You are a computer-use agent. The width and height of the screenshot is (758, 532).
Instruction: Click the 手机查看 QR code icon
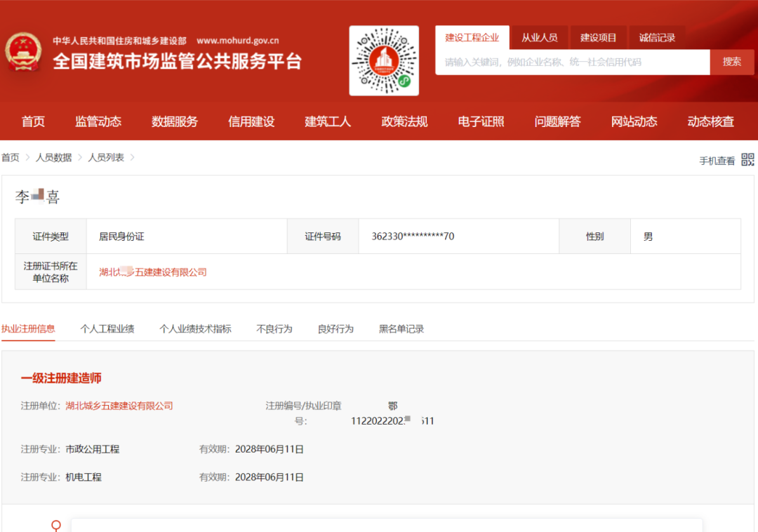pos(747,160)
